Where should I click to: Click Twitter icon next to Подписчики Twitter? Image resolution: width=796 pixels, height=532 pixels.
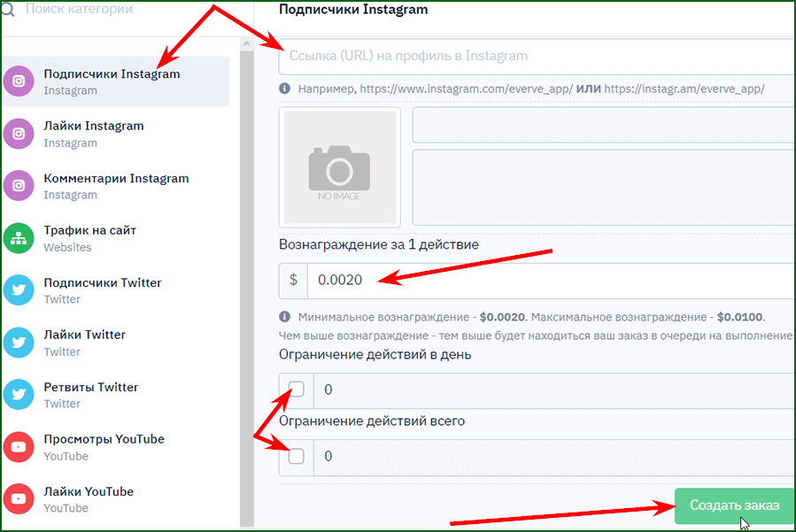coord(19,289)
